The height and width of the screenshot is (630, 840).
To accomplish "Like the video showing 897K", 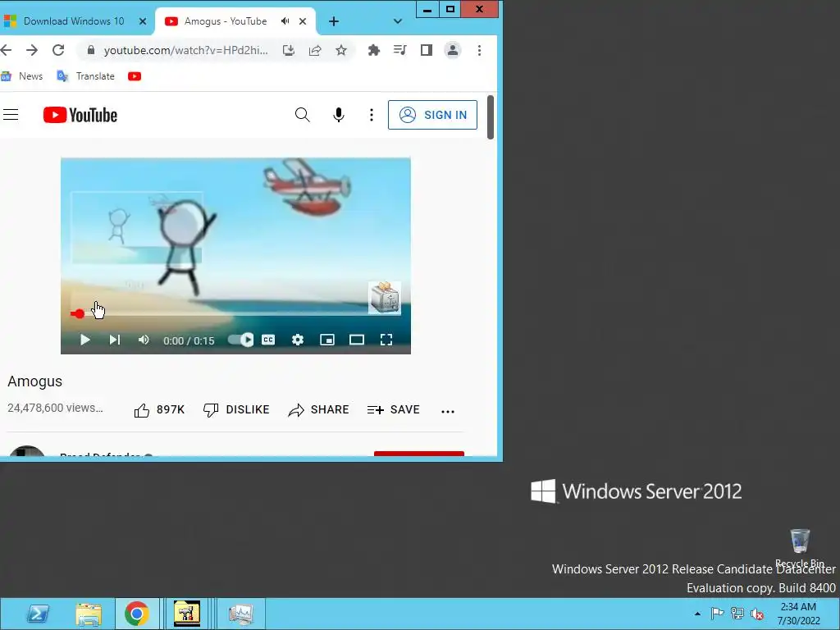I will [159, 410].
